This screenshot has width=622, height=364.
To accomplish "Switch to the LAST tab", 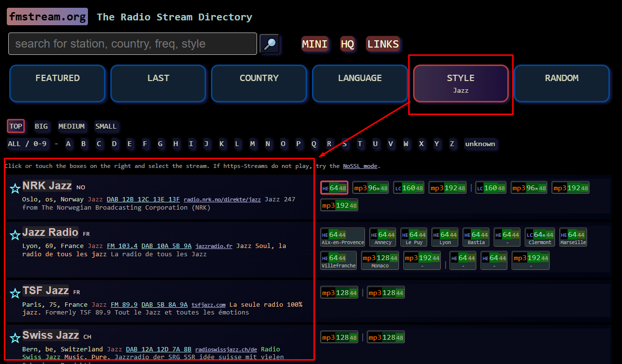I will (x=158, y=83).
